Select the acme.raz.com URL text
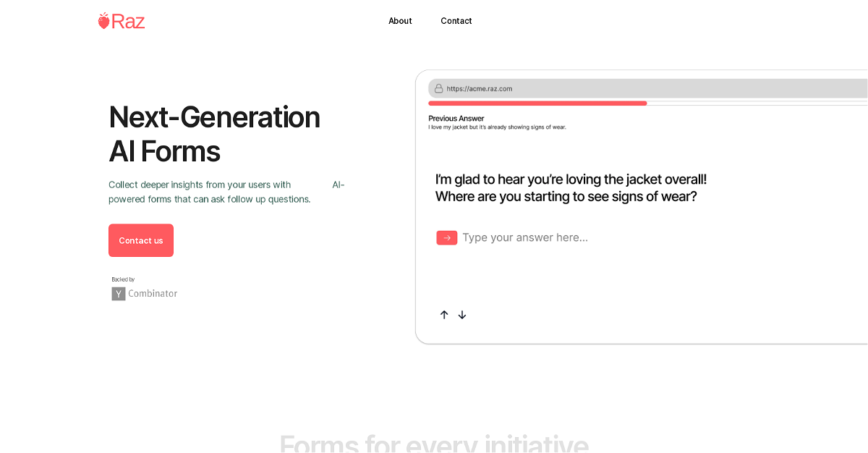Screen dimensions: 868x453 point(480,89)
